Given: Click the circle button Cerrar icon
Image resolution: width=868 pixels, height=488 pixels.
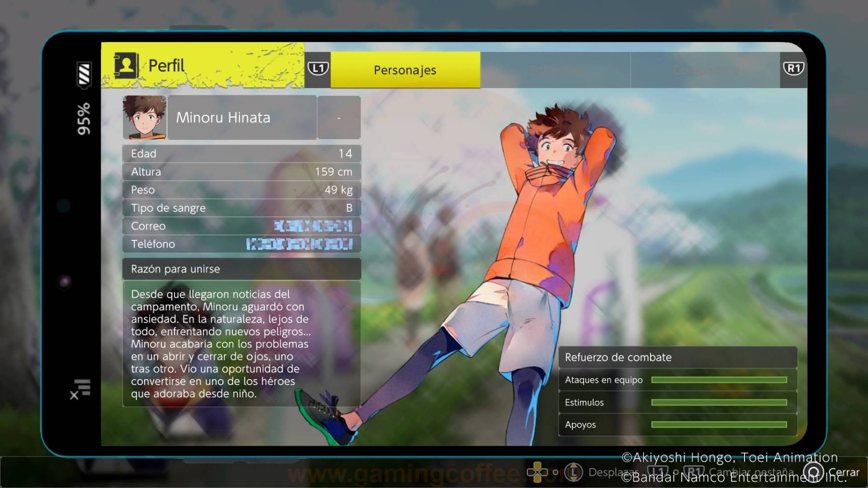Looking at the screenshot, I should pos(814,472).
